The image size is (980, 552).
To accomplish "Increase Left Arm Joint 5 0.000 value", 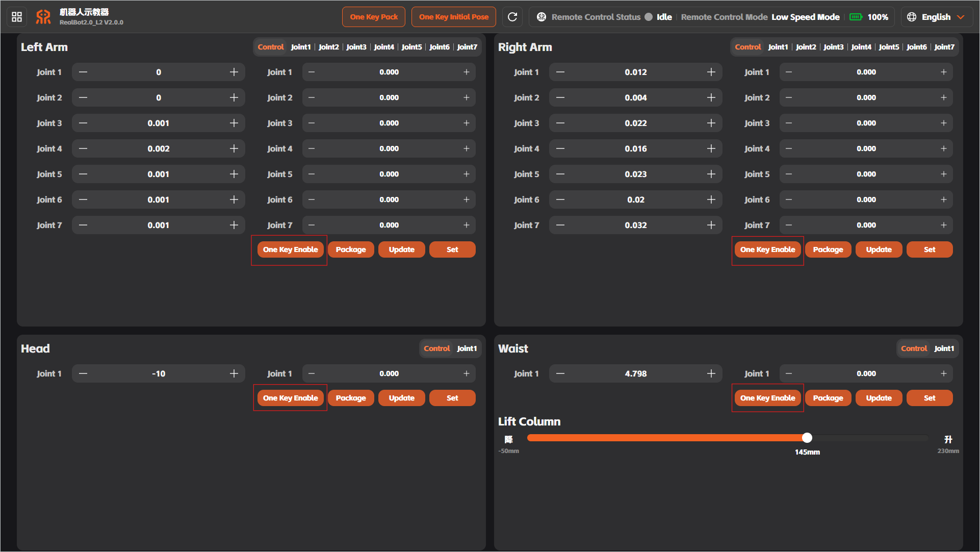I will (467, 174).
